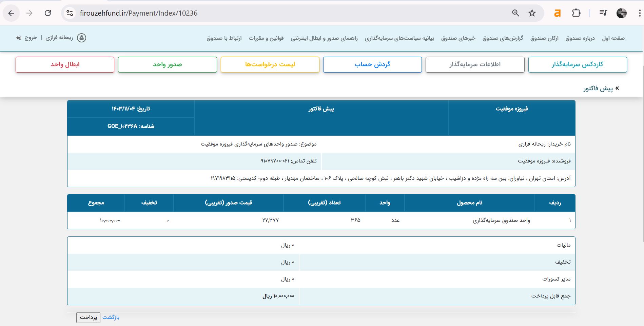Bookmark this page with the star icon
Image resolution: width=644 pixels, height=326 pixels.
532,13
